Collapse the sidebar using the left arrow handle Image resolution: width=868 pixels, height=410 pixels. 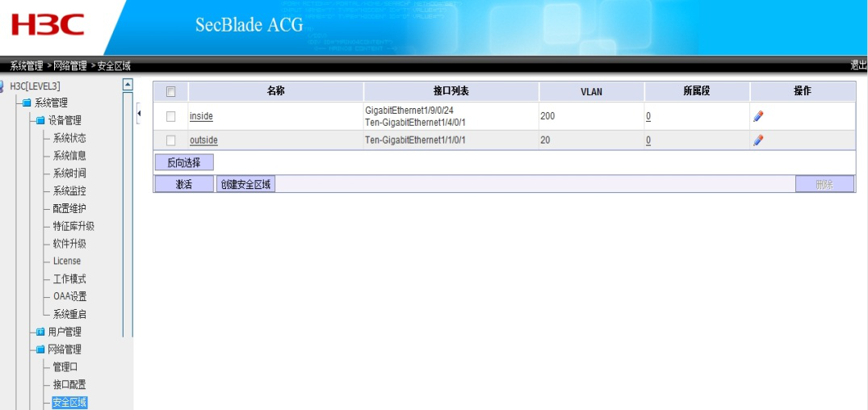(138, 114)
